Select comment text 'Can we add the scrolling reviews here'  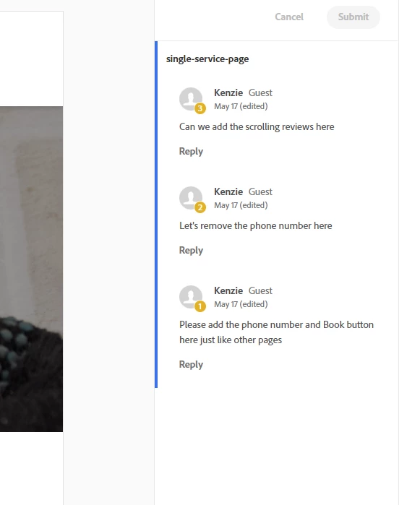257,126
